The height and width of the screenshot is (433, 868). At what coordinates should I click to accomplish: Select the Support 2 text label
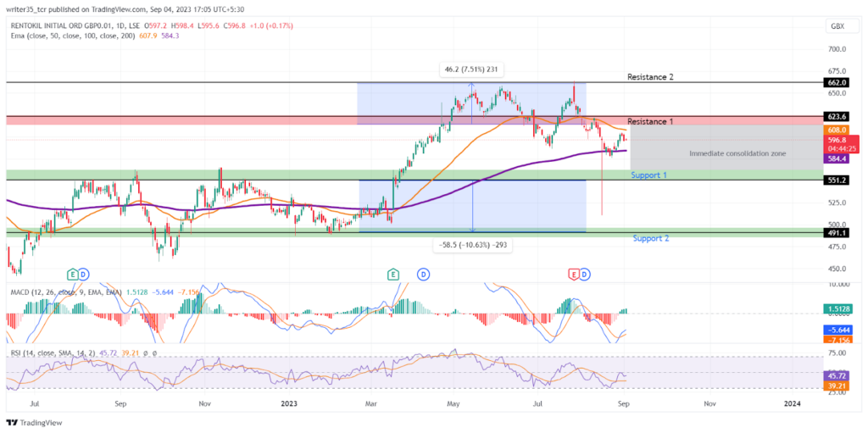coord(650,239)
